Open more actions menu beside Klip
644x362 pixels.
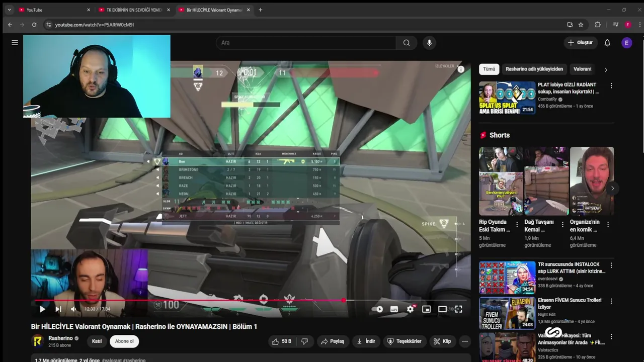(465, 341)
